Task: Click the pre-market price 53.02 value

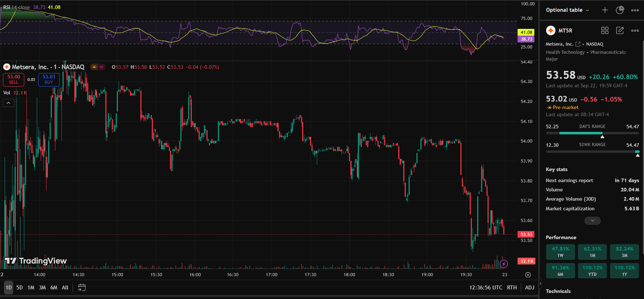Action: tap(557, 99)
